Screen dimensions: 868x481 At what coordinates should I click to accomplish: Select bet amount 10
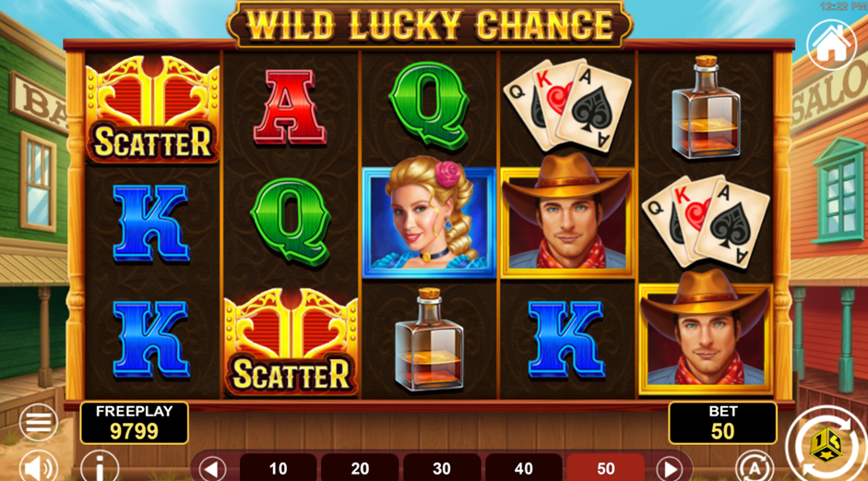pos(278,469)
